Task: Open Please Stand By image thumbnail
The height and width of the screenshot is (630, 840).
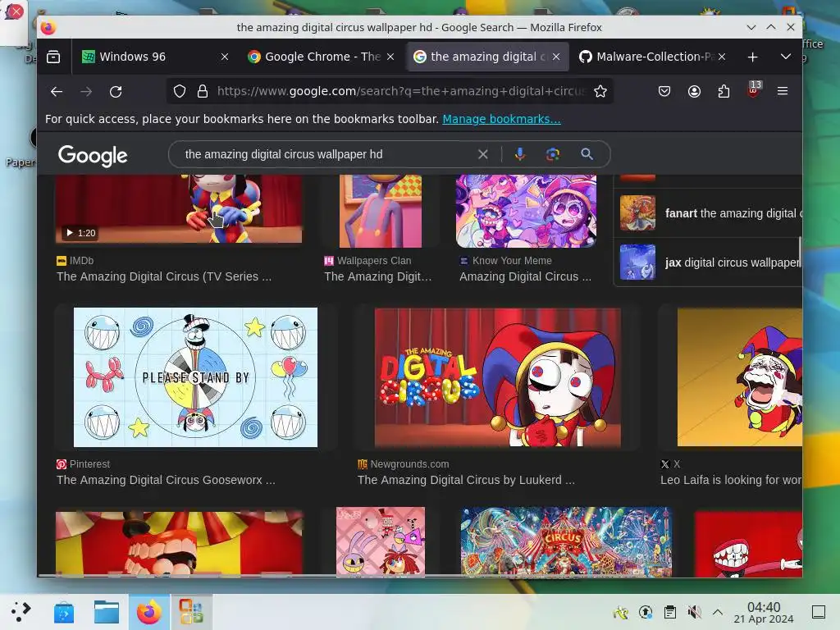Action: [195, 377]
